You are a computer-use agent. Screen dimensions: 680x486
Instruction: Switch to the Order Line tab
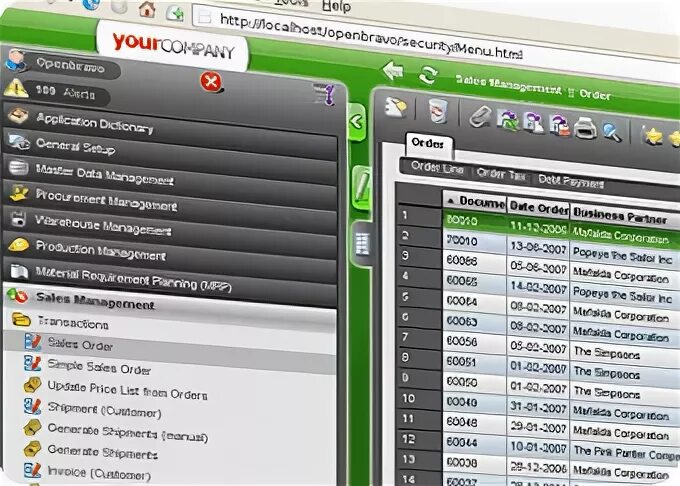437,167
